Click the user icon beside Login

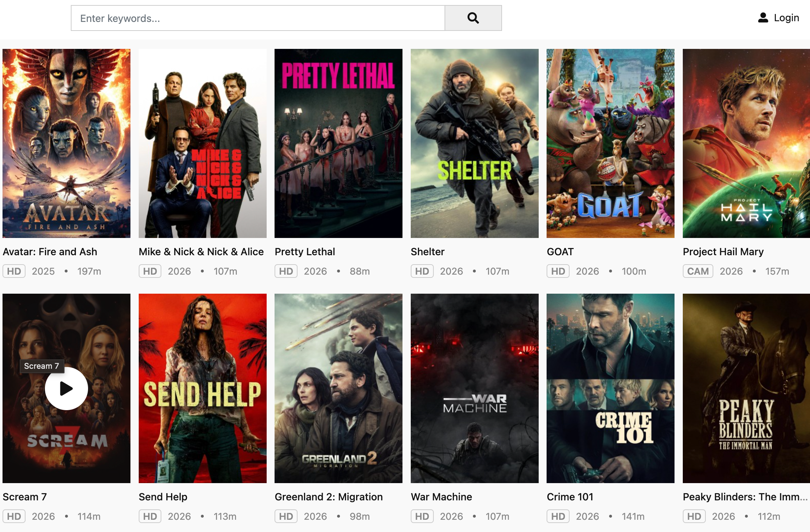763,18
